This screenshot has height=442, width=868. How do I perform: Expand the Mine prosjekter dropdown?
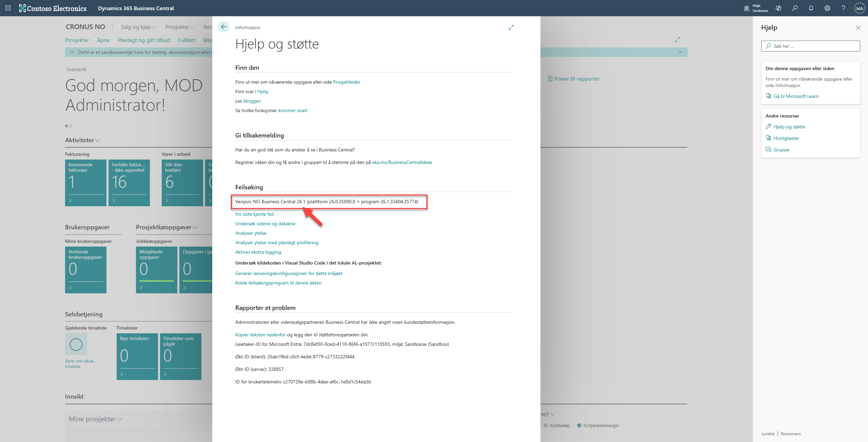pos(95,419)
